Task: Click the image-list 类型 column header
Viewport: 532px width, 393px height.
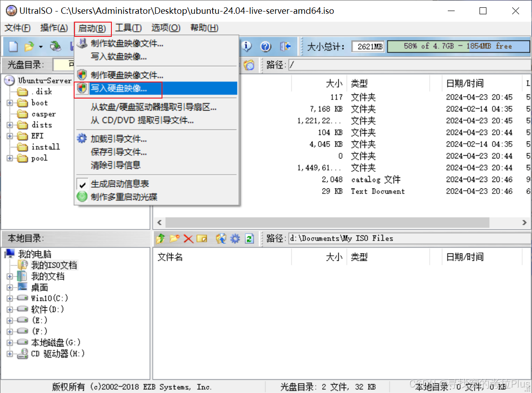Action: point(388,83)
